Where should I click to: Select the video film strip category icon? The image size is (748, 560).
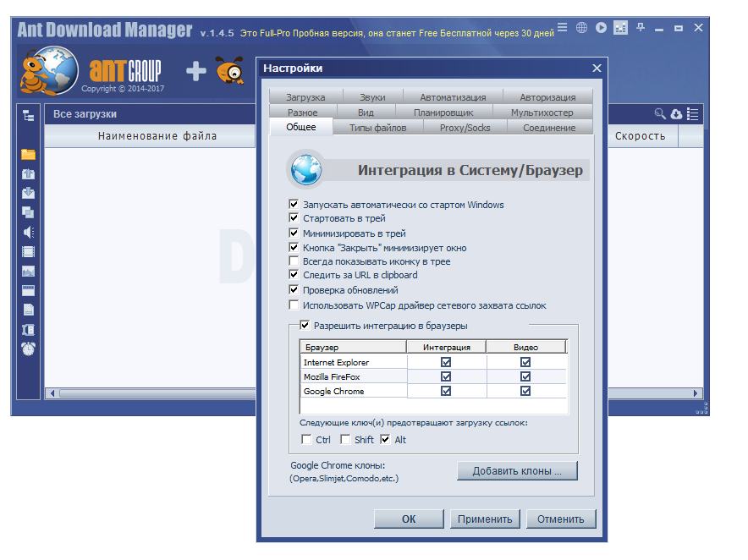coord(28,251)
